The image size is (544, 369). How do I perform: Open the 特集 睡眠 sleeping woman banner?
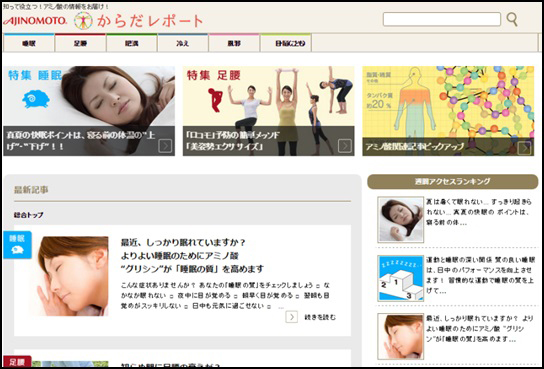89,111
